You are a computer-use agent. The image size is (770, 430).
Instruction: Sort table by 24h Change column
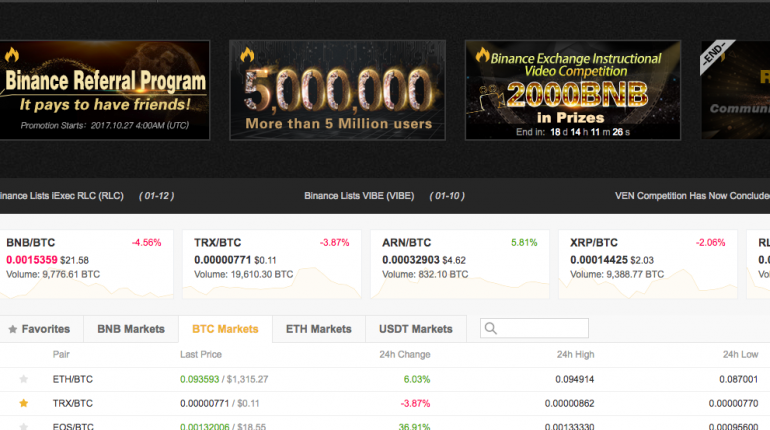404,354
